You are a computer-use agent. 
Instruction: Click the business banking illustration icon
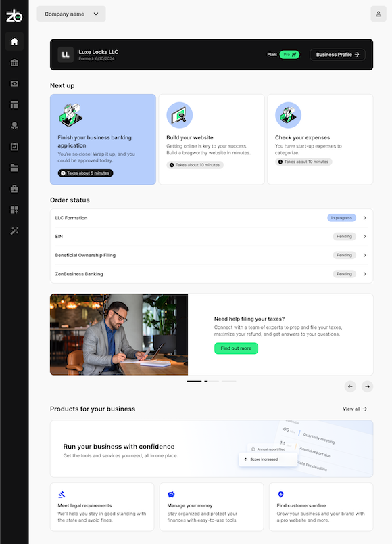[71, 115]
